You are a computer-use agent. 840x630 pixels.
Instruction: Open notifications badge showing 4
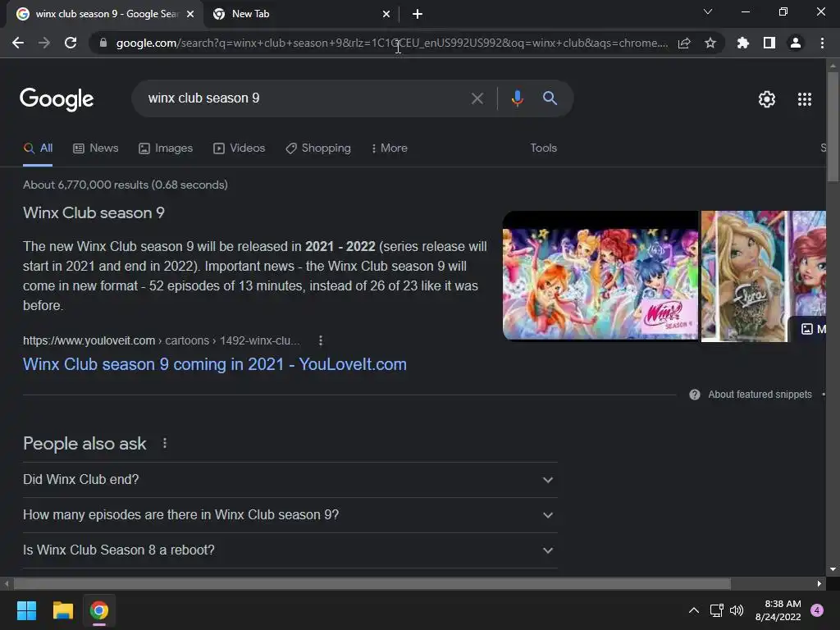(817, 610)
